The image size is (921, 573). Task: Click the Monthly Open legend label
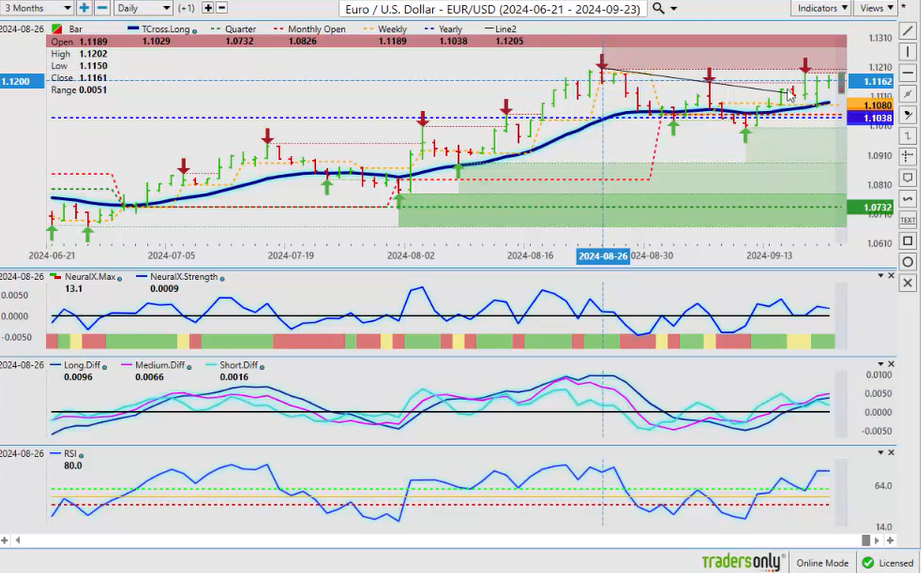(x=317, y=29)
